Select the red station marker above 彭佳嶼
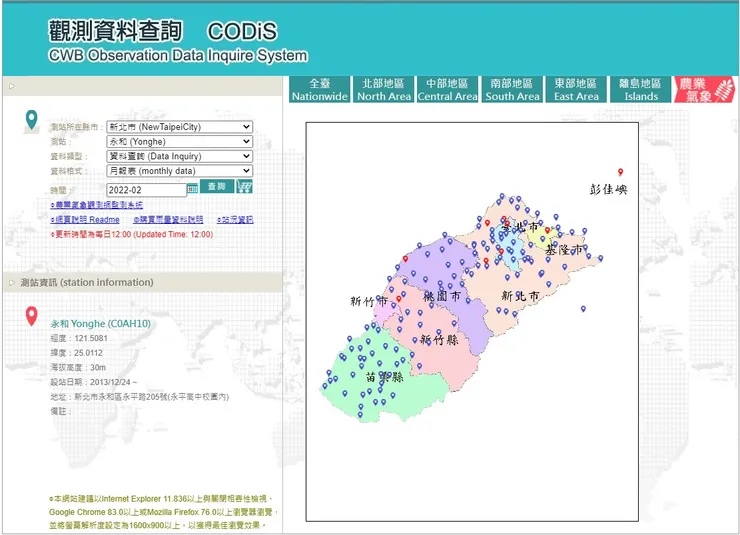 621,172
